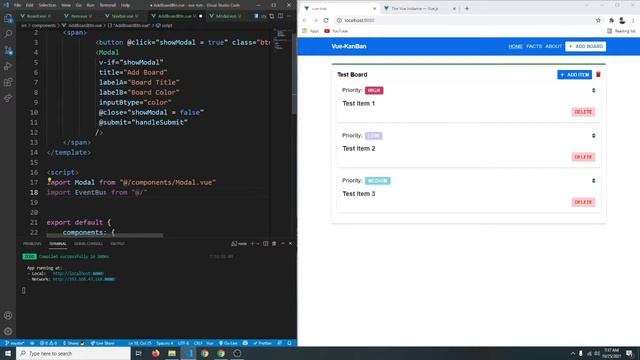
Task: Switch to the Problems panel tab
Action: tap(32, 244)
